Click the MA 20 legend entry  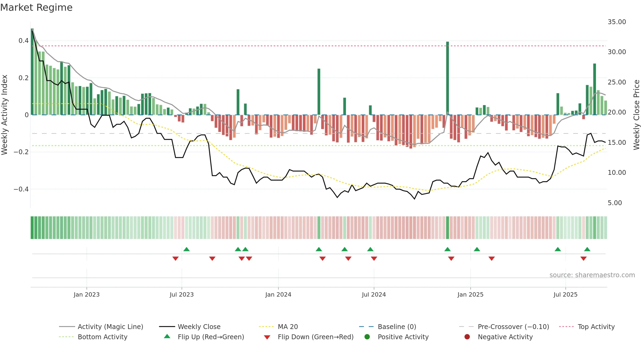[279, 327]
